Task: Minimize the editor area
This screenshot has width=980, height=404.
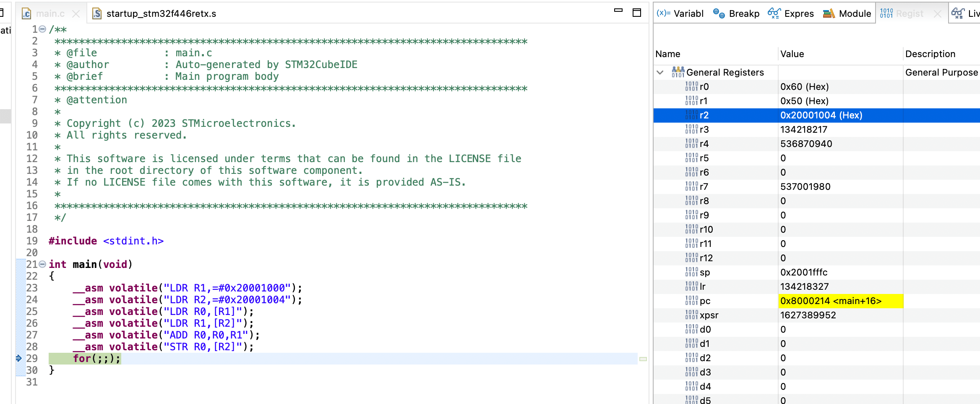Action: 618,10
